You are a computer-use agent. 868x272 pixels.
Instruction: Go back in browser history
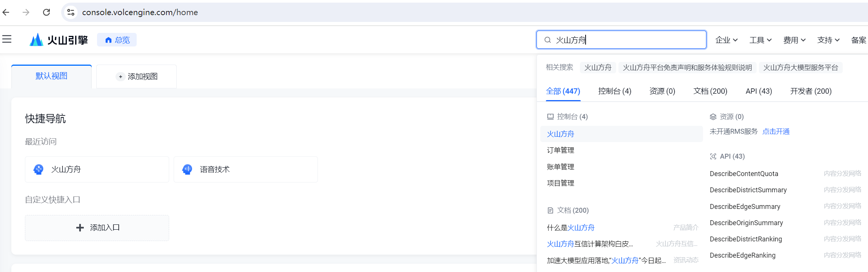coord(6,12)
